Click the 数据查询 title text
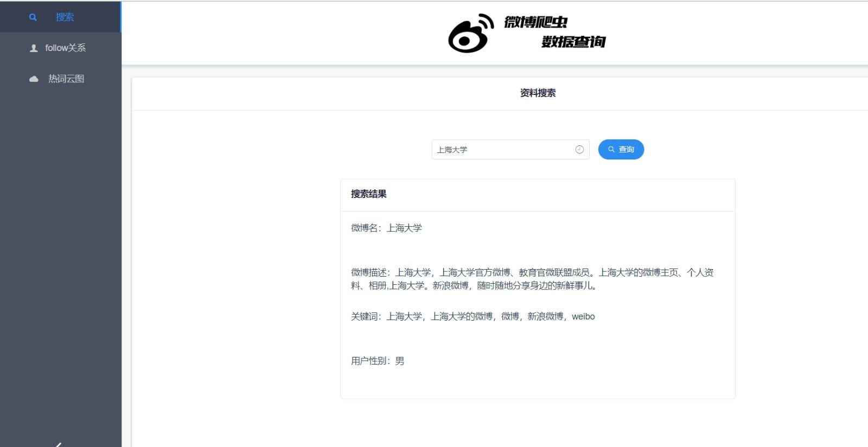Image resolution: width=868 pixels, height=447 pixels. coord(573,42)
